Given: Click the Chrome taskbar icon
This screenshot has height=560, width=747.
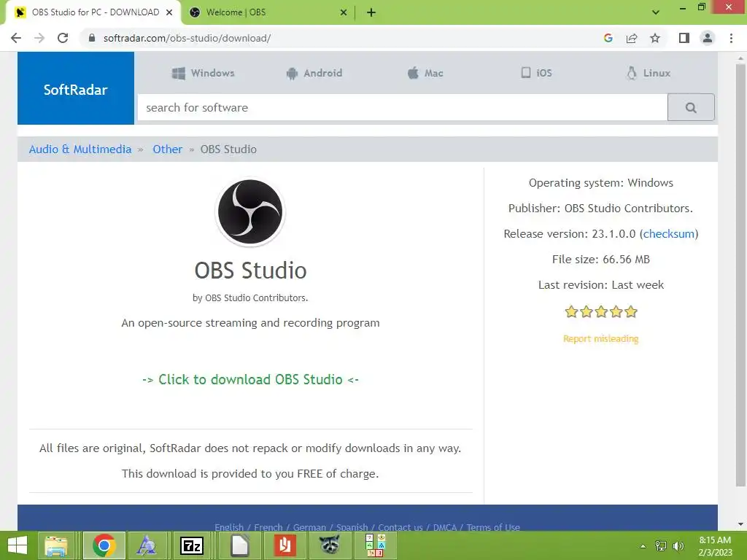Looking at the screenshot, I should (x=104, y=545).
